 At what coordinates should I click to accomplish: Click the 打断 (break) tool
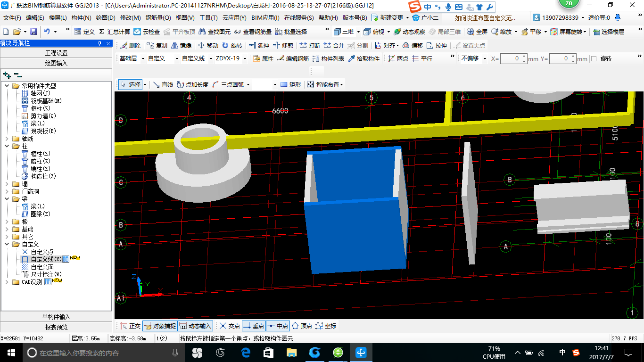(309, 46)
